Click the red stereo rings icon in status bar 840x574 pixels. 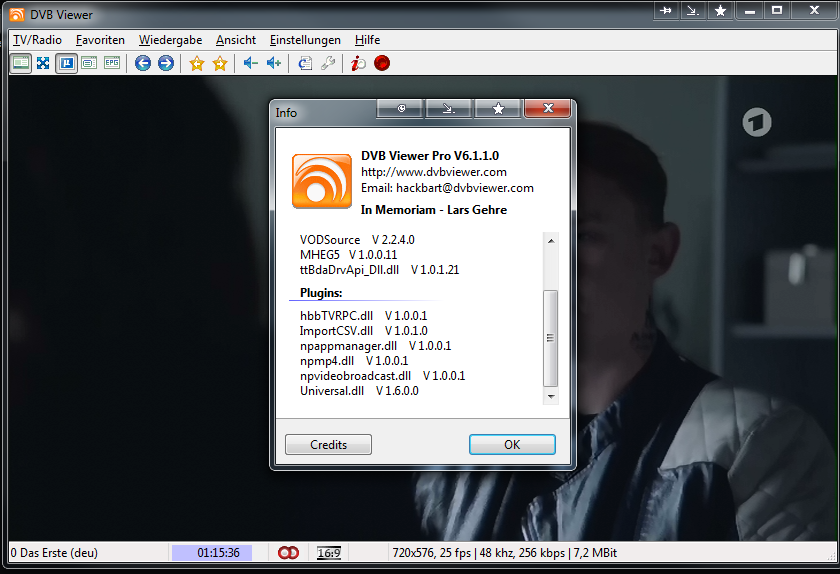[x=288, y=553]
